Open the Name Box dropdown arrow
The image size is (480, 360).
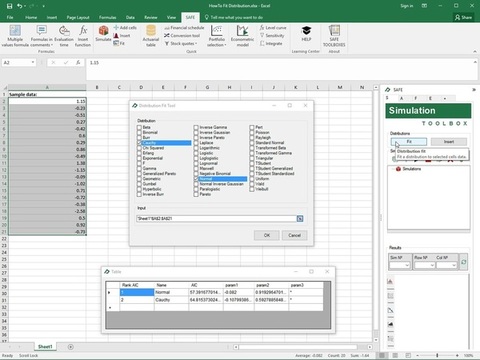tap(33, 62)
